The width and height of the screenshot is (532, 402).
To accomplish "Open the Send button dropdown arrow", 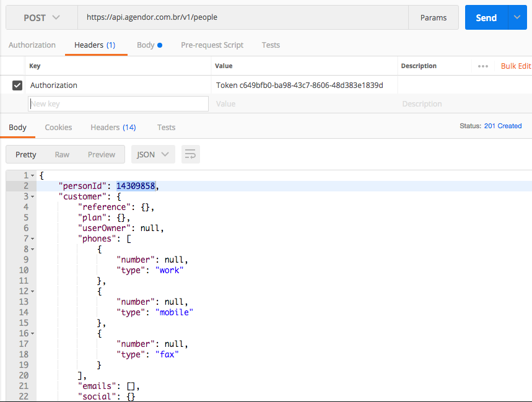I will 517,17.
